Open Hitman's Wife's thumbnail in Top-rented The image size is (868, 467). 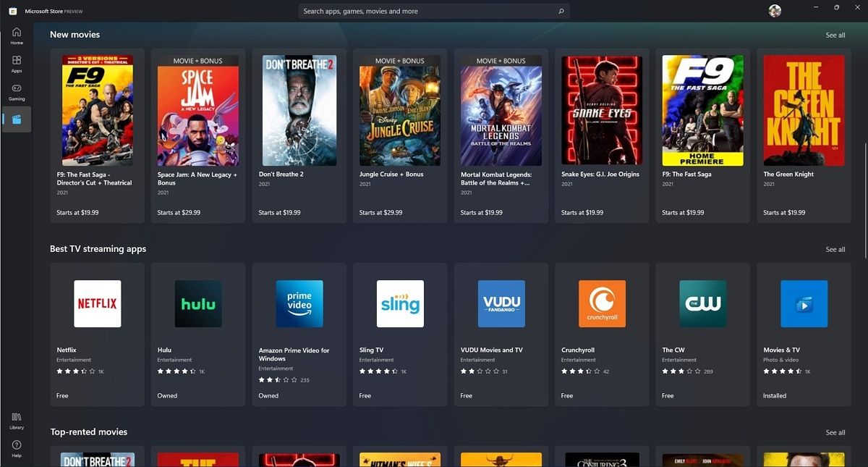tap(400, 460)
